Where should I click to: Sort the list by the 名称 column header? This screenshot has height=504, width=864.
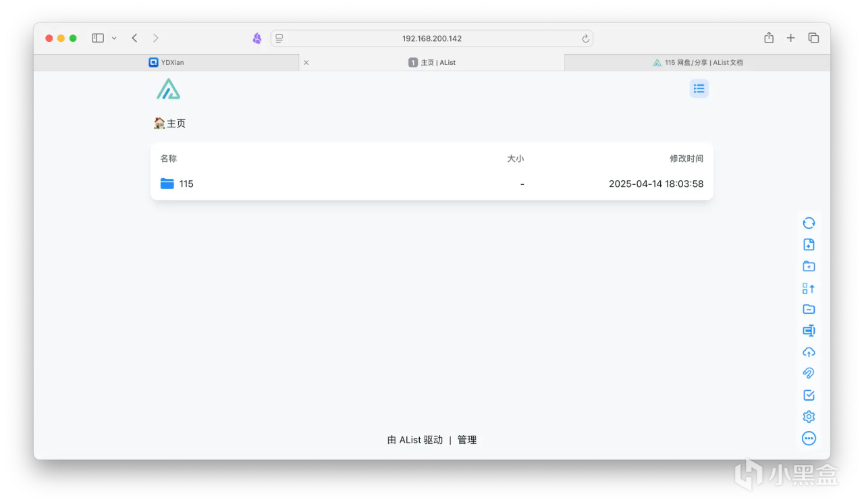(169, 159)
